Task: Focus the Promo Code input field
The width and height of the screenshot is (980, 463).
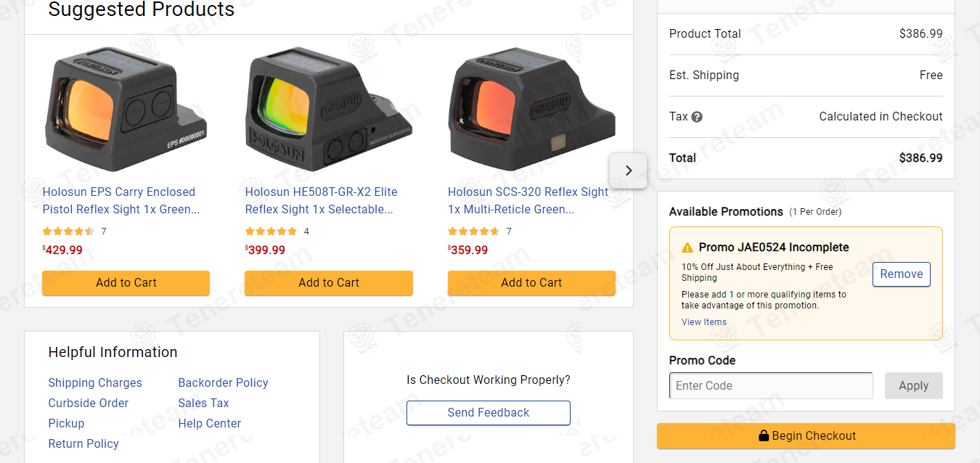Action: 771,386
